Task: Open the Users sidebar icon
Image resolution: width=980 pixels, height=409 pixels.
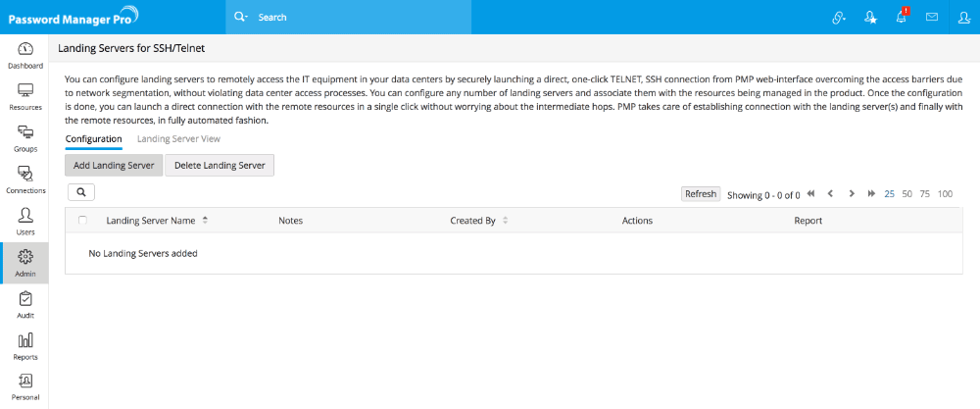Action: click(25, 215)
